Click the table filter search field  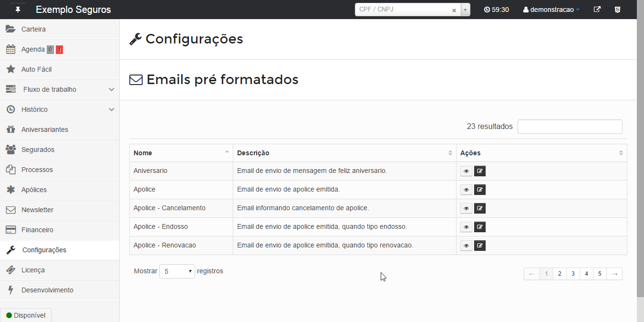pyautogui.click(x=570, y=127)
